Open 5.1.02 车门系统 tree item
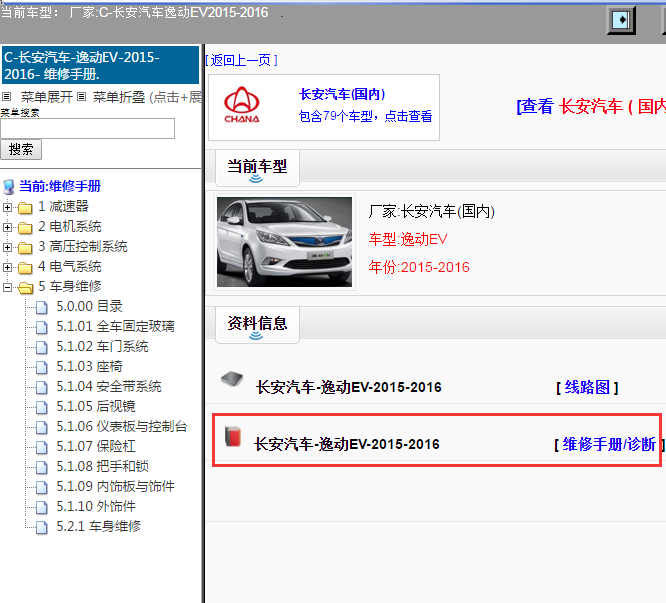Viewport: 666px width, 603px height. pyautogui.click(x=102, y=347)
